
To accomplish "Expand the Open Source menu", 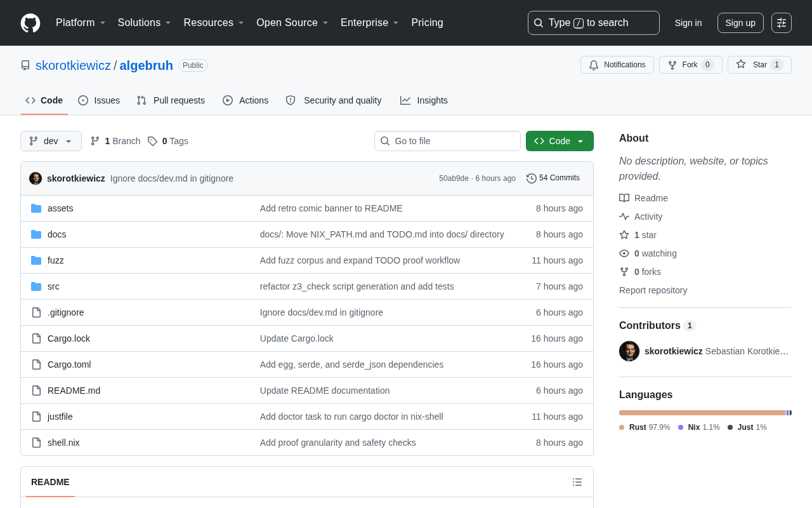I will coord(292,23).
